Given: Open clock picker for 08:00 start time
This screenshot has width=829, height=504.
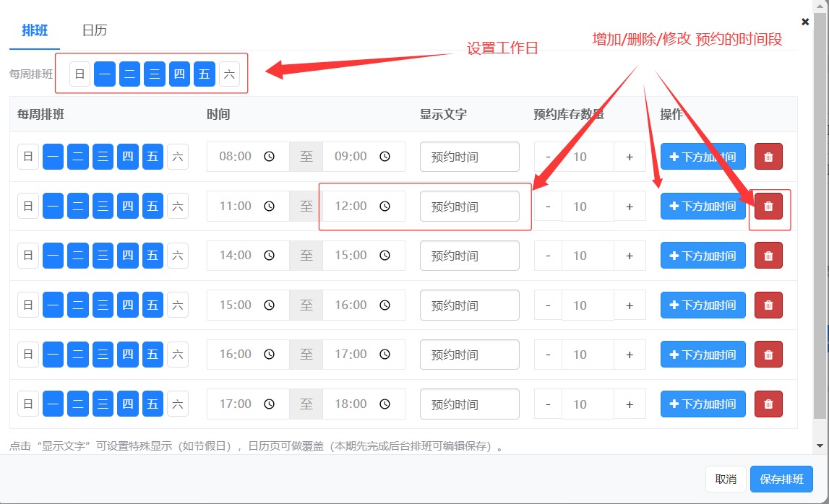Looking at the screenshot, I should [269, 157].
